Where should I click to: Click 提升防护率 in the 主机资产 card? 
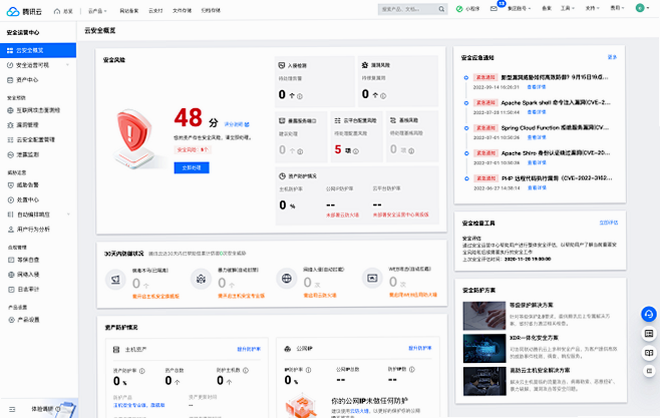click(249, 349)
